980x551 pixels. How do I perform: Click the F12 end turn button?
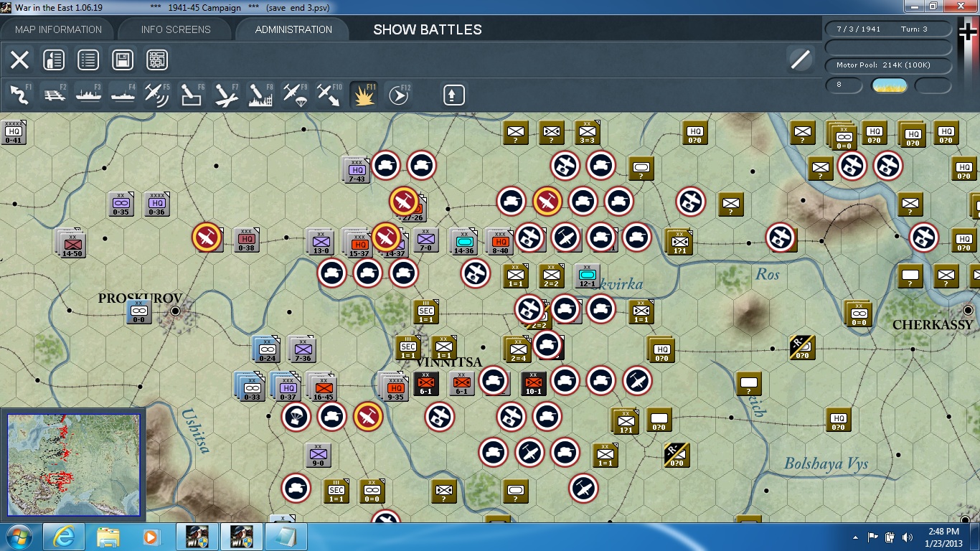399,95
